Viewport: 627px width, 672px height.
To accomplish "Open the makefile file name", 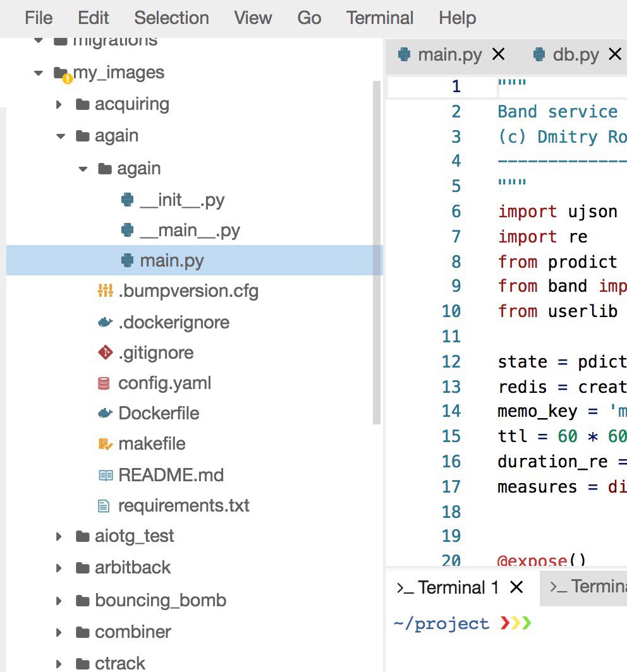I will (152, 444).
